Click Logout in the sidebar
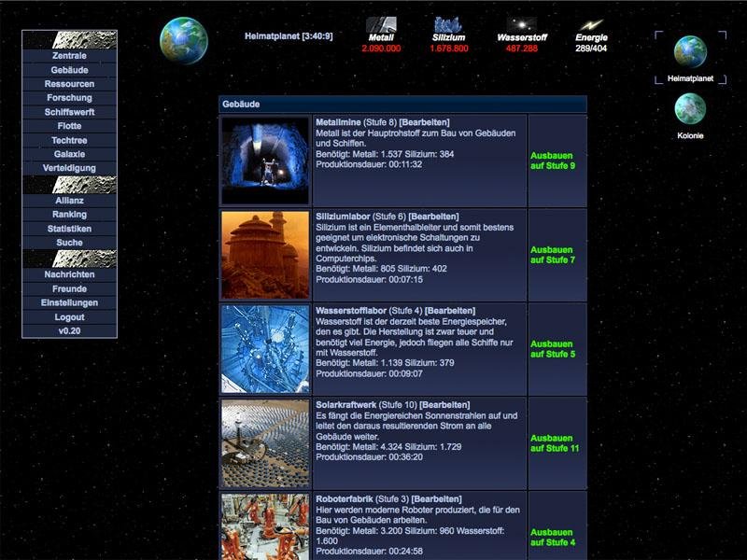 [67, 316]
